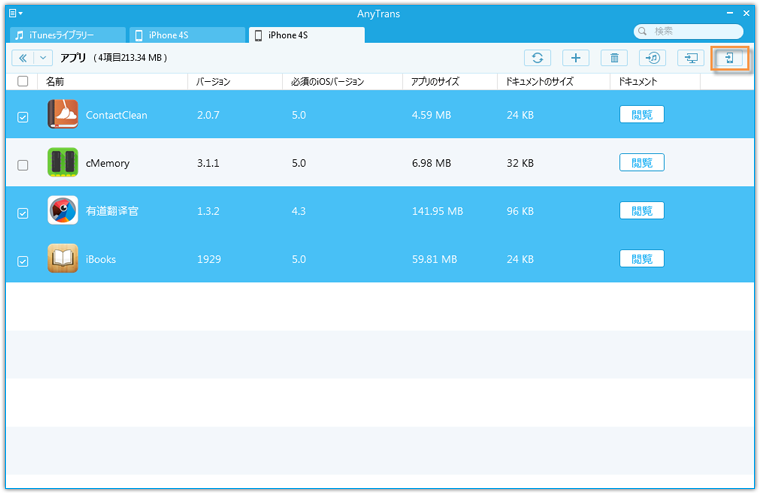The image size is (760, 494).
Task: Switch to the inactive iPhone 4S tab
Action: click(x=187, y=35)
